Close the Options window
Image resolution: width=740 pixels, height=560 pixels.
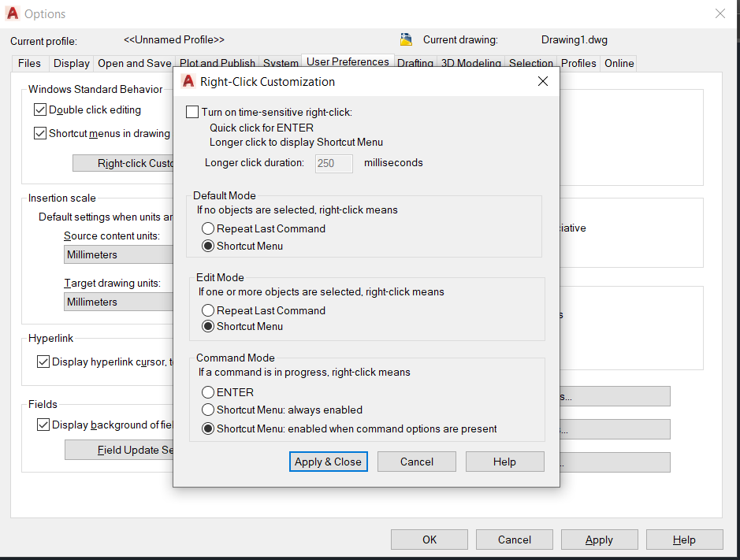coord(720,13)
